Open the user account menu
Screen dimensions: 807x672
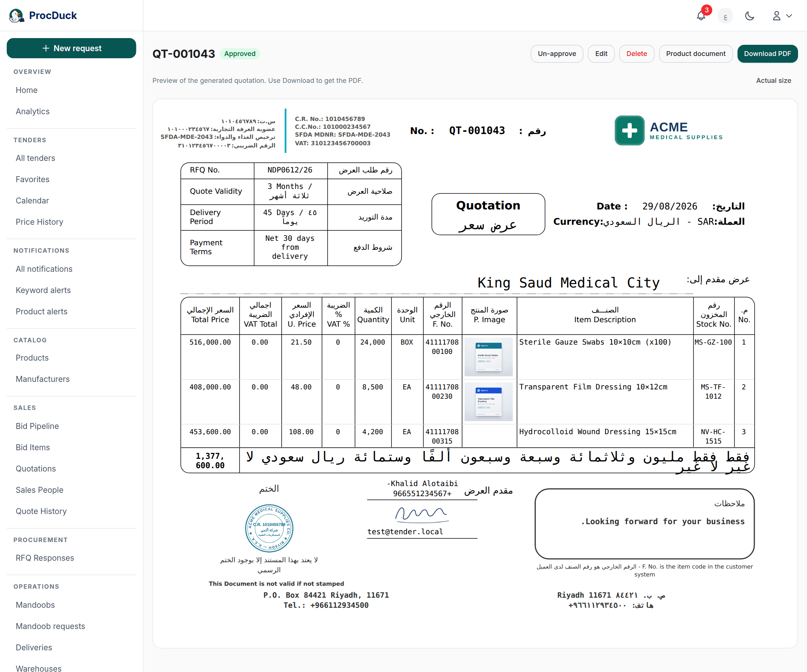(x=782, y=16)
